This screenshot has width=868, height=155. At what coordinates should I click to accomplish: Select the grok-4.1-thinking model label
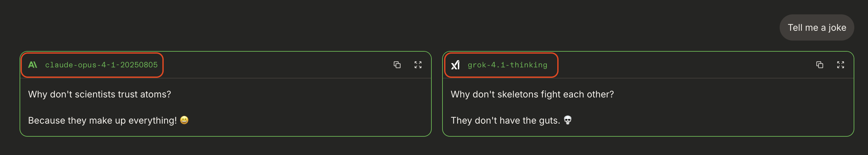507,65
